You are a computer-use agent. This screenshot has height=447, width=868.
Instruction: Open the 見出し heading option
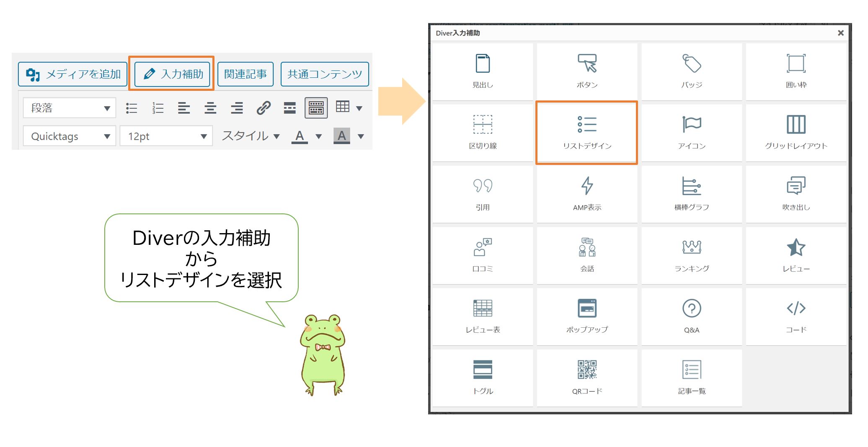coord(483,71)
